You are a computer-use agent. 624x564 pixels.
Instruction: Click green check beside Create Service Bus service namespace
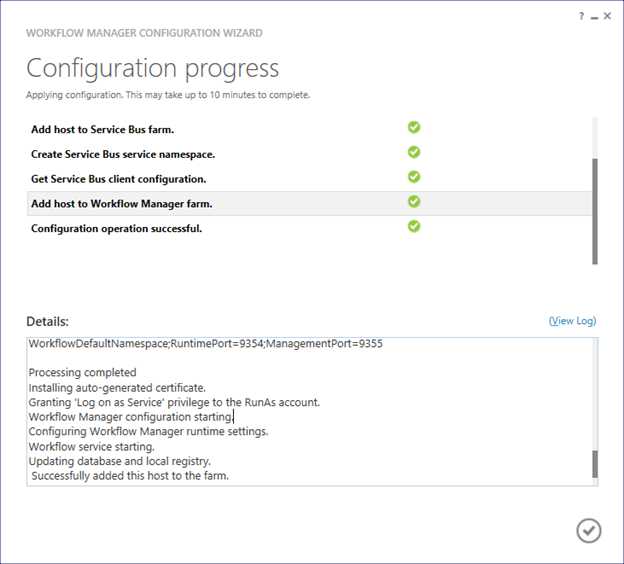point(414,152)
